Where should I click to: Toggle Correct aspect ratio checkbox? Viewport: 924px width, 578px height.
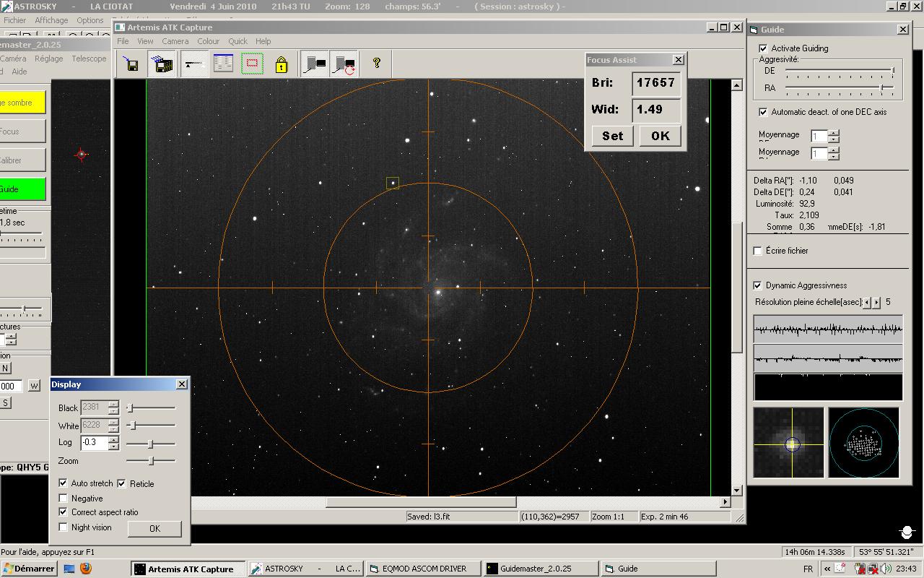64,512
